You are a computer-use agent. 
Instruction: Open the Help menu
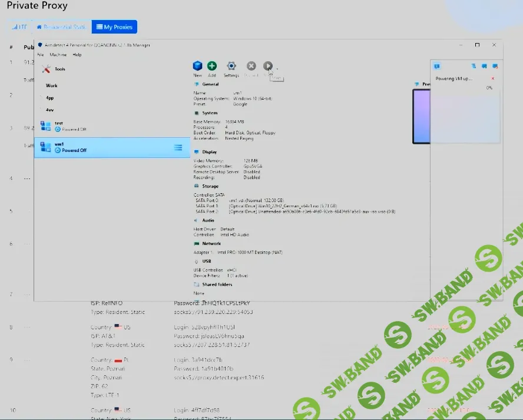click(77, 55)
